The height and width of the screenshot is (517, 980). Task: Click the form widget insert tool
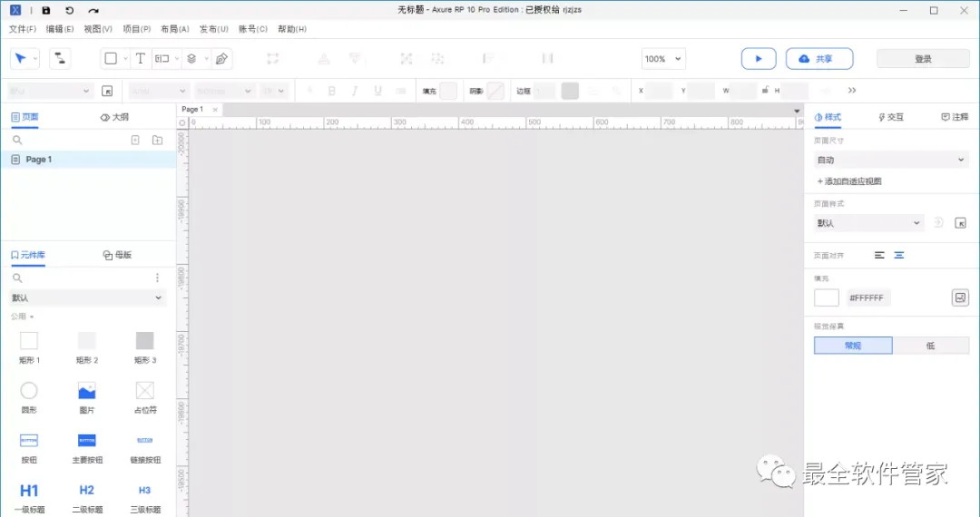coord(162,58)
